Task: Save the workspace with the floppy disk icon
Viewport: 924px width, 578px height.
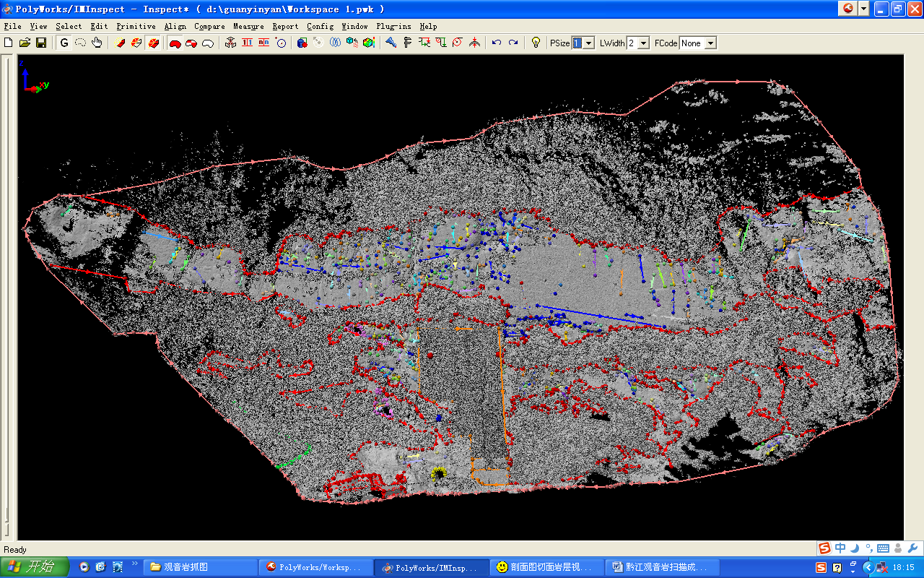Action: tap(41, 43)
